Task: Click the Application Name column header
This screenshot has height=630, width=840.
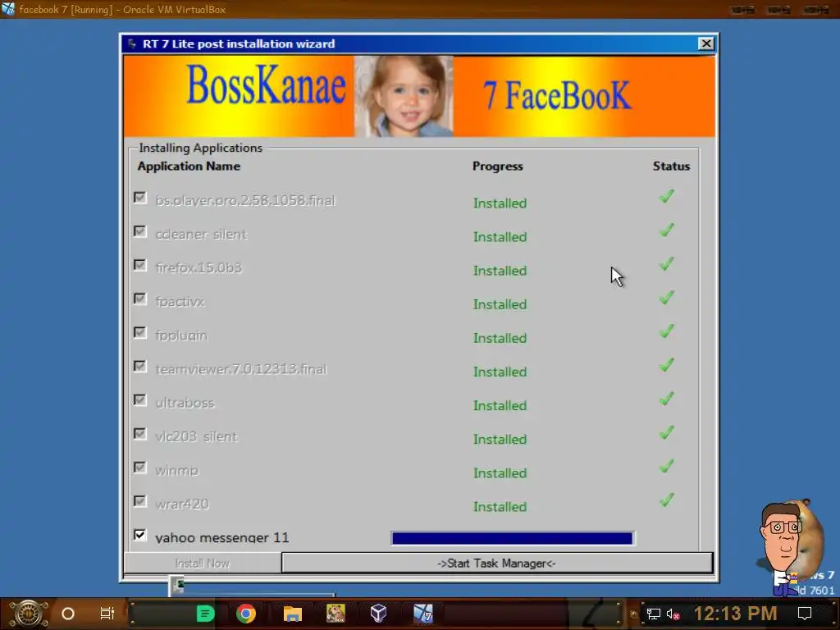Action: pos(189,166)
